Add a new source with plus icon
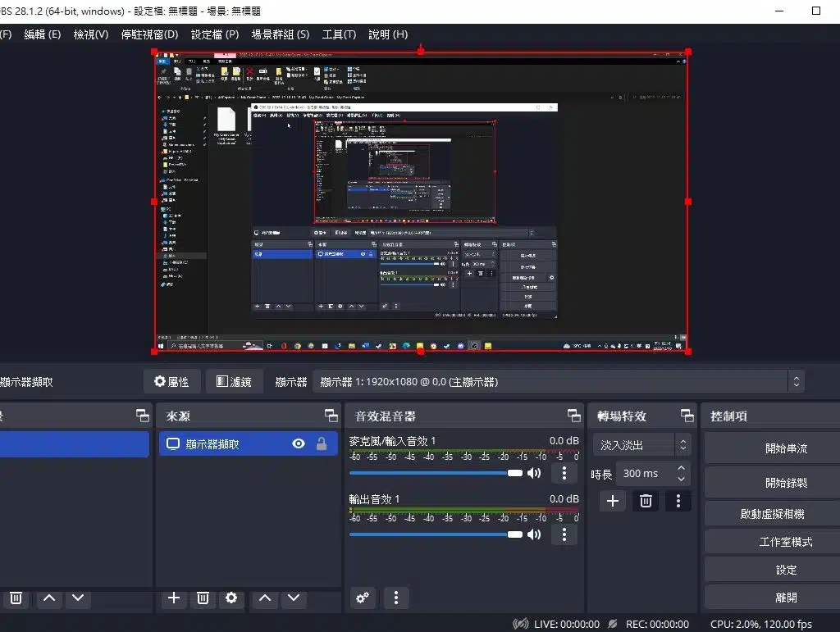The width and height of the screenshot is (840, 632). coord(173,598)
